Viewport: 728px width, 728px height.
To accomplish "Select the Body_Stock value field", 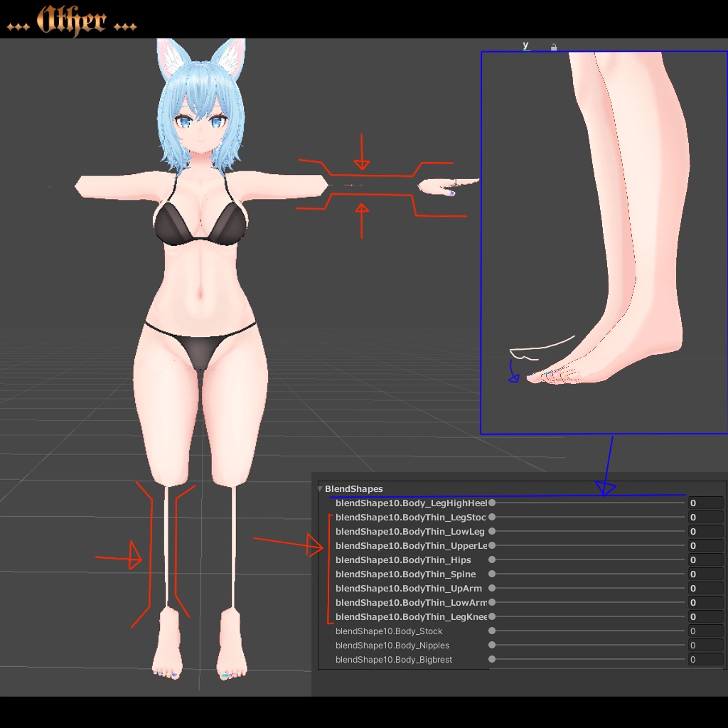I will pyautogui.click(x=706, y=631).
